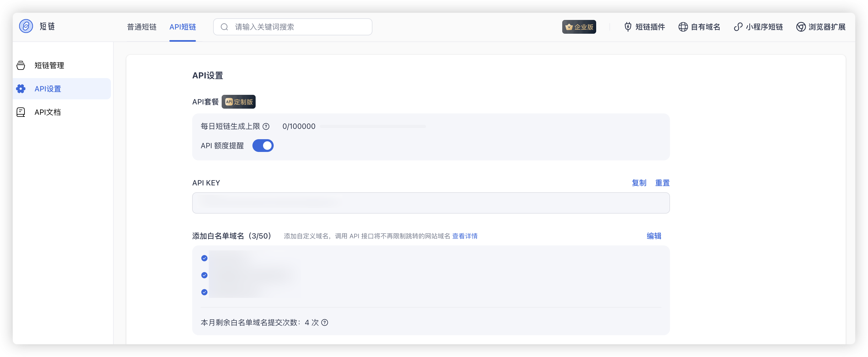The height and width of the screenshot is (357, 868).
Task: Focus the 请输入关键词搜索 search field
Action: [x=293, y=27]
